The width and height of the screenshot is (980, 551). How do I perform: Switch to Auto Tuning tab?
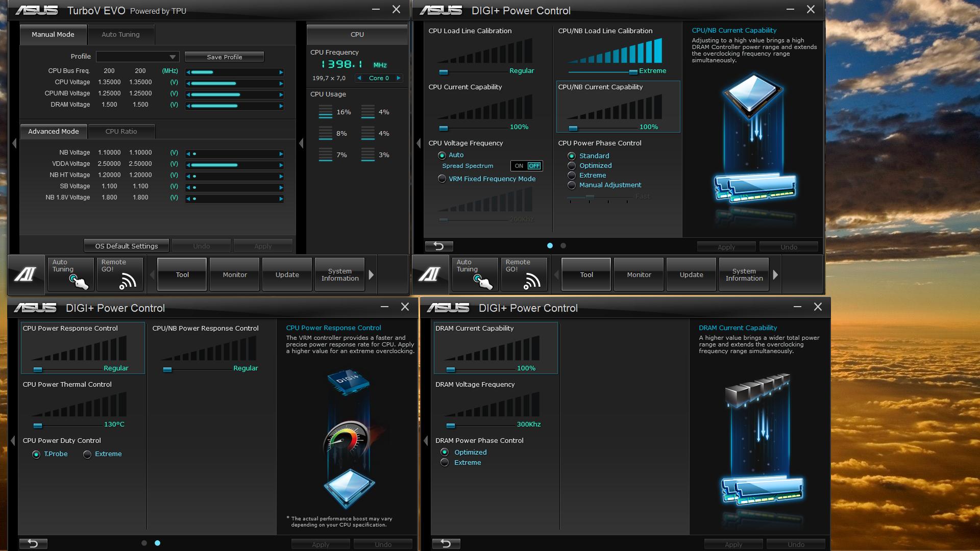click(x=120, y=35)
